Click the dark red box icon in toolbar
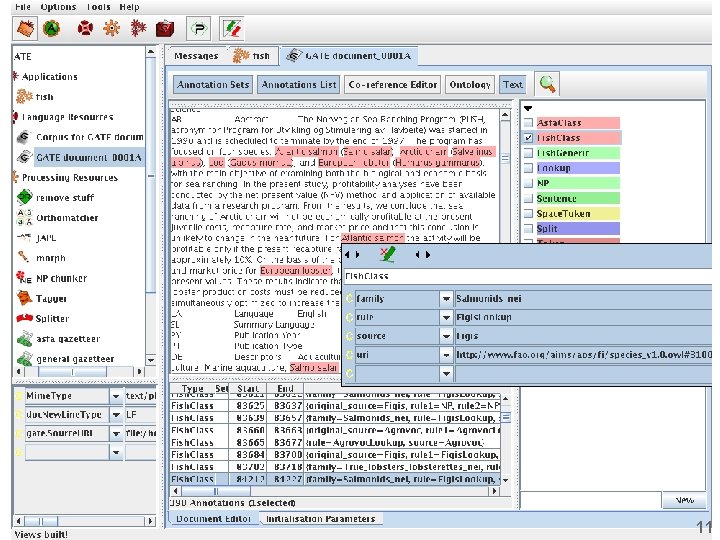 [x=166, y=28]
